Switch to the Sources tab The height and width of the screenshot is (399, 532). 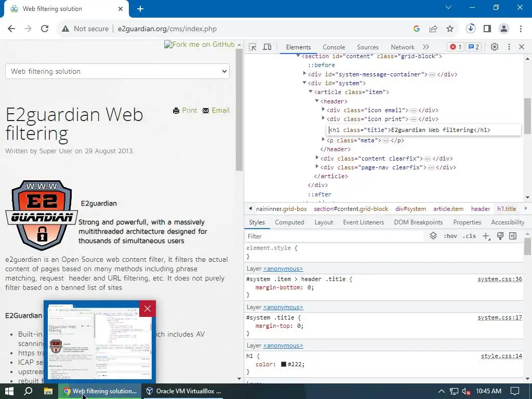click(367, 47)
